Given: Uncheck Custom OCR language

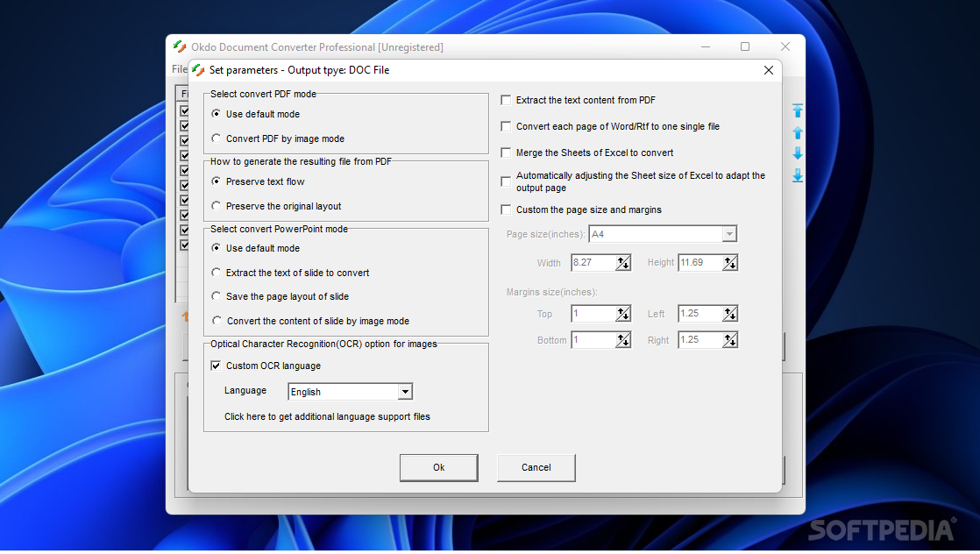Looking at the screenshot, I should tap(216, 366).
